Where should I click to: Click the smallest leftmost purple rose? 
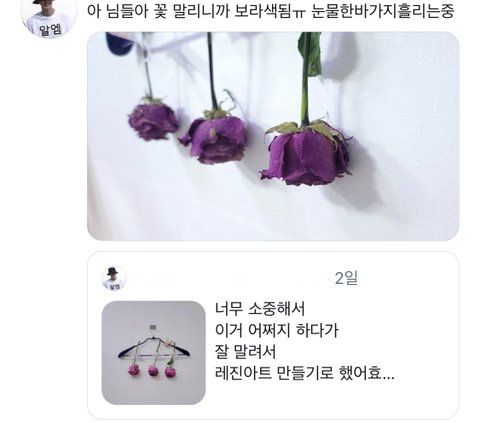153,119
